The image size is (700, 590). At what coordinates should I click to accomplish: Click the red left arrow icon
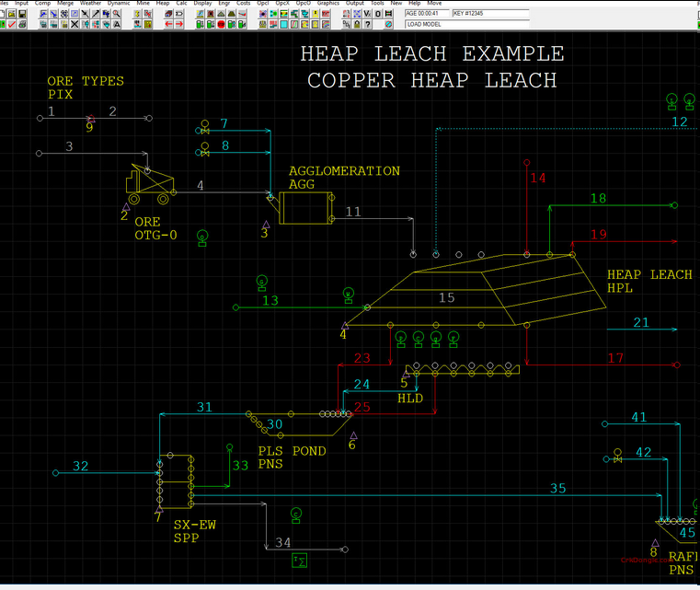[x=168, y=25]
